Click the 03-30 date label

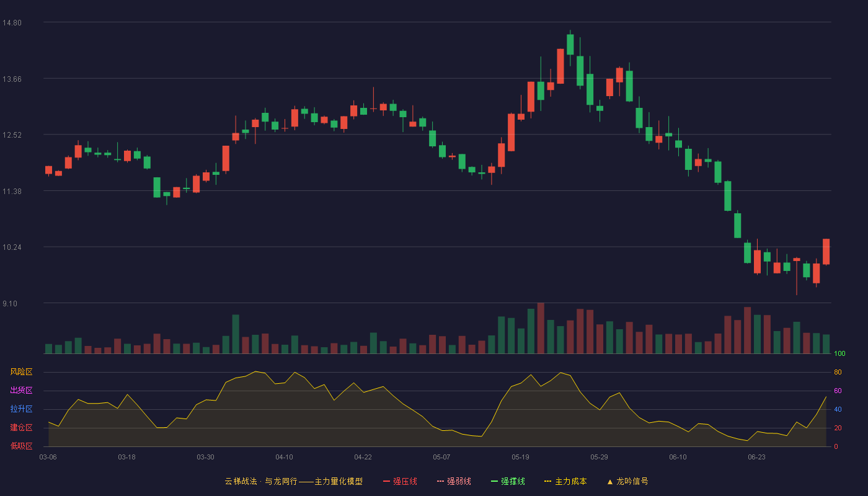205,457
